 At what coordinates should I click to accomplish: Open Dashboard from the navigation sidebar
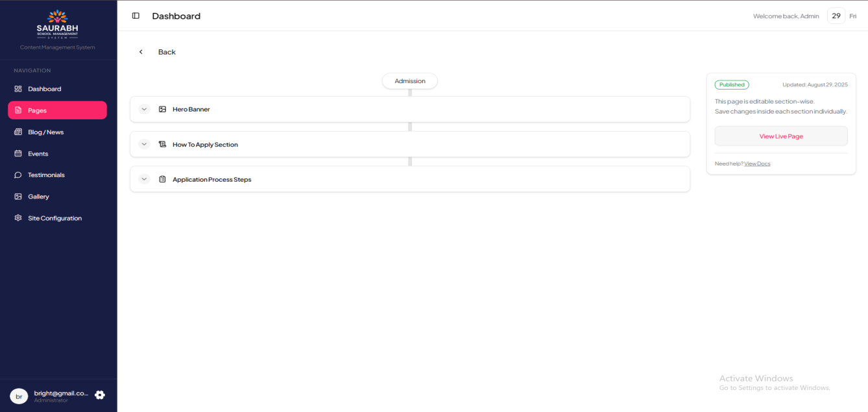tap(44, 89)
